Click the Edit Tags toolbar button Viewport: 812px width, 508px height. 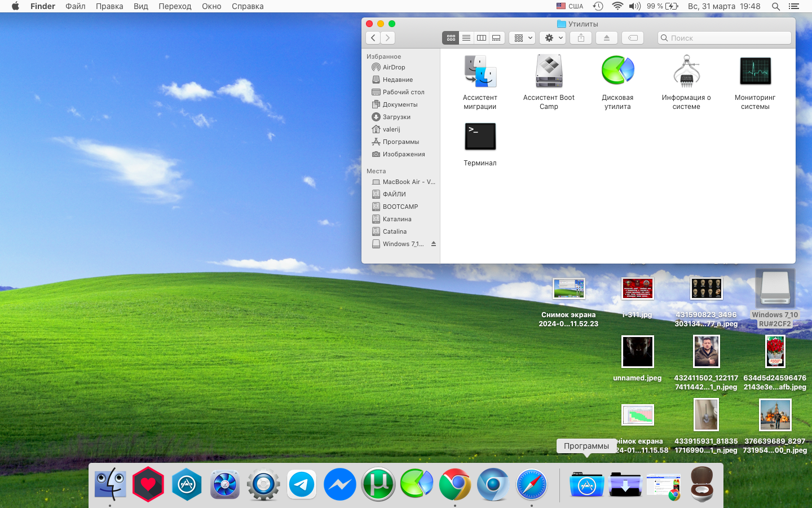(633, 38)
